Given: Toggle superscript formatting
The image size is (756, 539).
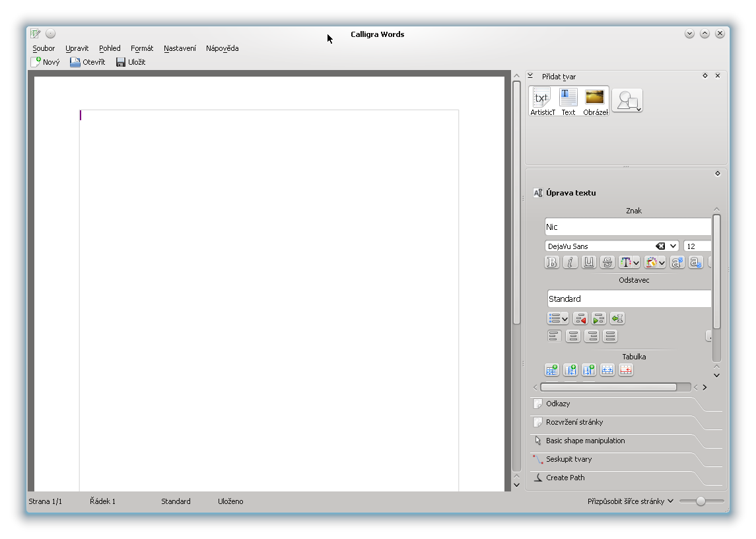Looking at the screenshot, I should pyautogui.click(x=677, y=262).
